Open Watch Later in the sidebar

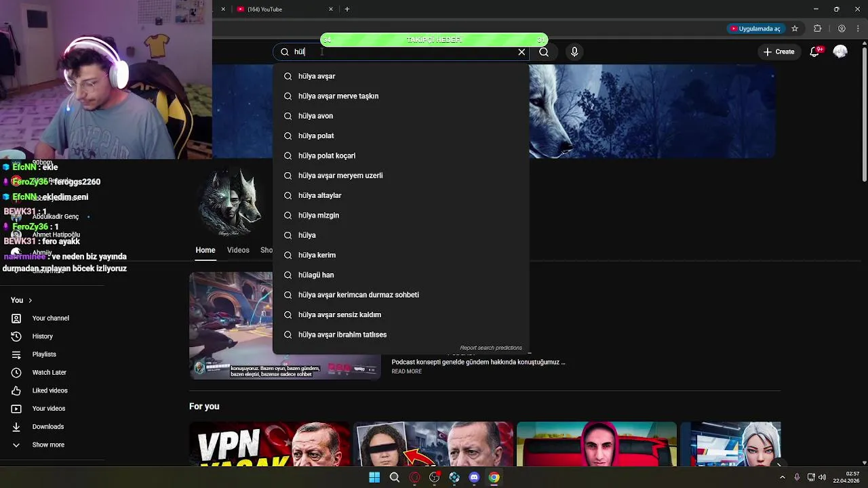pyautogui.click(x=50, y=372)
